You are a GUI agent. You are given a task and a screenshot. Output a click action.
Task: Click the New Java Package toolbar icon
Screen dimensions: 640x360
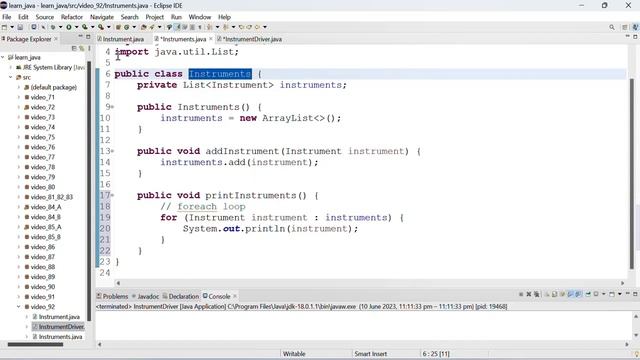(x=118, y=27)
